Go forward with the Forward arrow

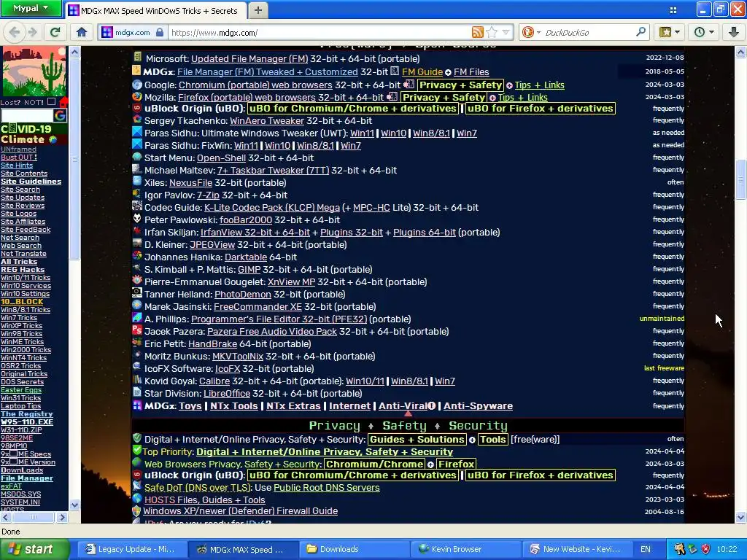click(x=32, y=32)
